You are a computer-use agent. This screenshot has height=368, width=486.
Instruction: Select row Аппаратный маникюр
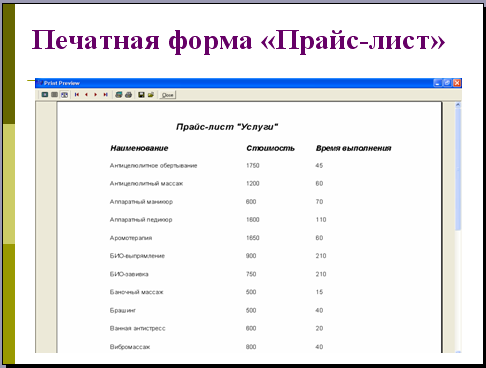[141, 202]
